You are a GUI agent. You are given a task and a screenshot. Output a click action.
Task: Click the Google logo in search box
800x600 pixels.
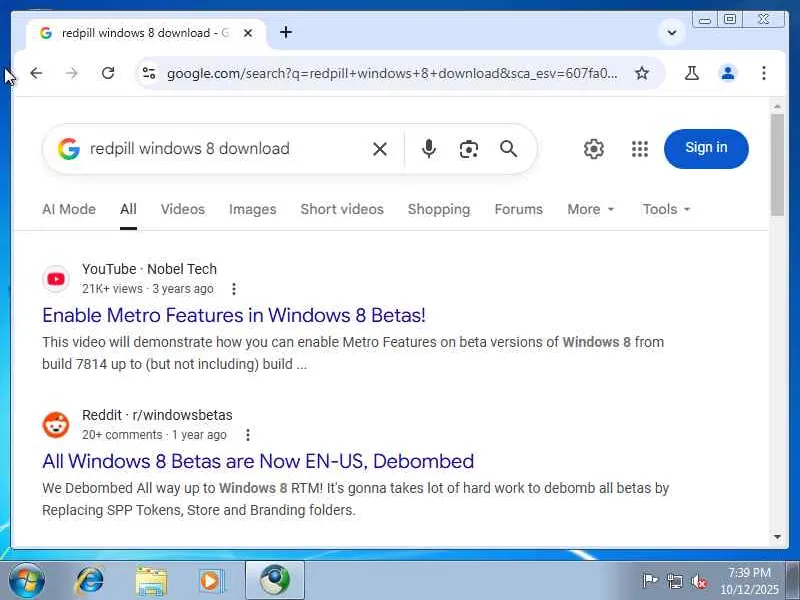[x=69, y=149]
